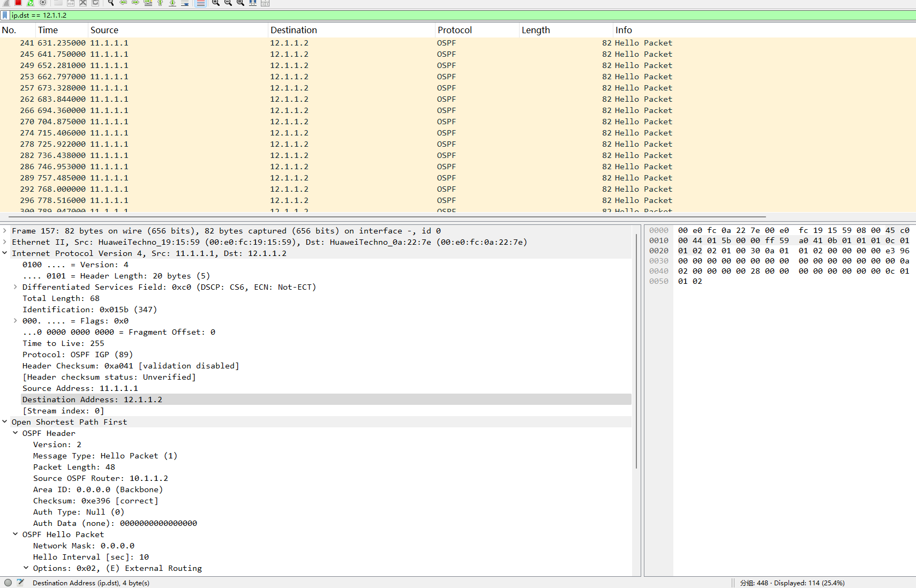Zoom in the packet text
This screenshot has height=588, width=916.
click(x=216, y=3)
